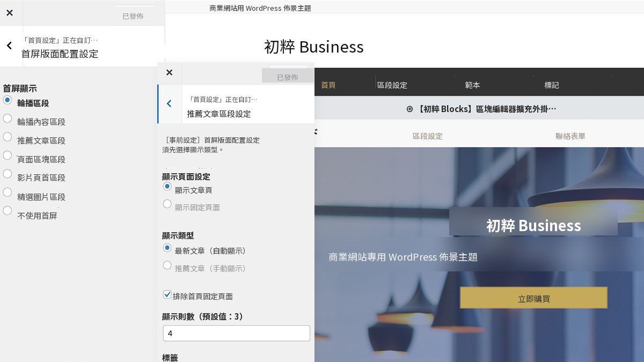
Task: Uncheck 排除首頁固定頁面 checkbox
Action: pyautogui.click(x=167, y=294)
